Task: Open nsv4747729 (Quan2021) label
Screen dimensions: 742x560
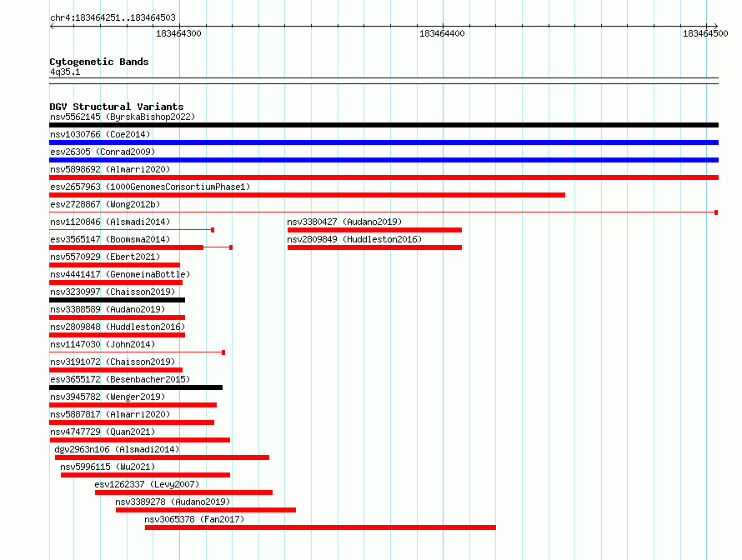Action: pos(103,432)
